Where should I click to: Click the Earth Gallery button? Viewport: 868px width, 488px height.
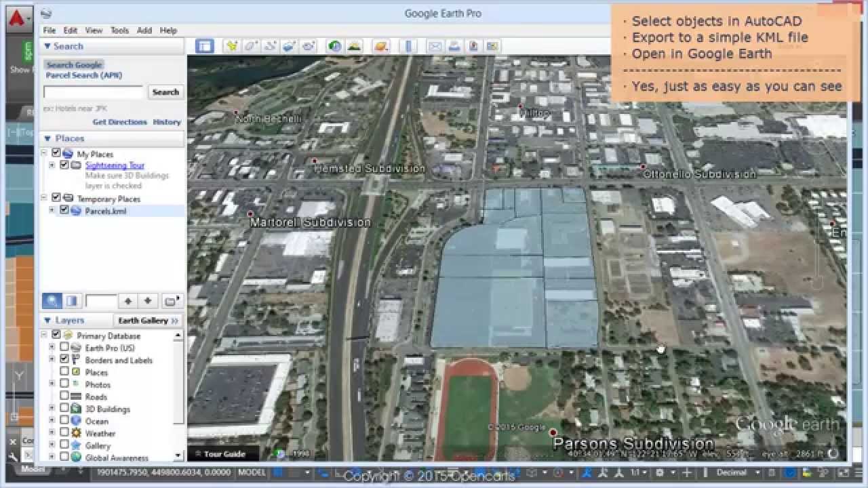point(148,320)
